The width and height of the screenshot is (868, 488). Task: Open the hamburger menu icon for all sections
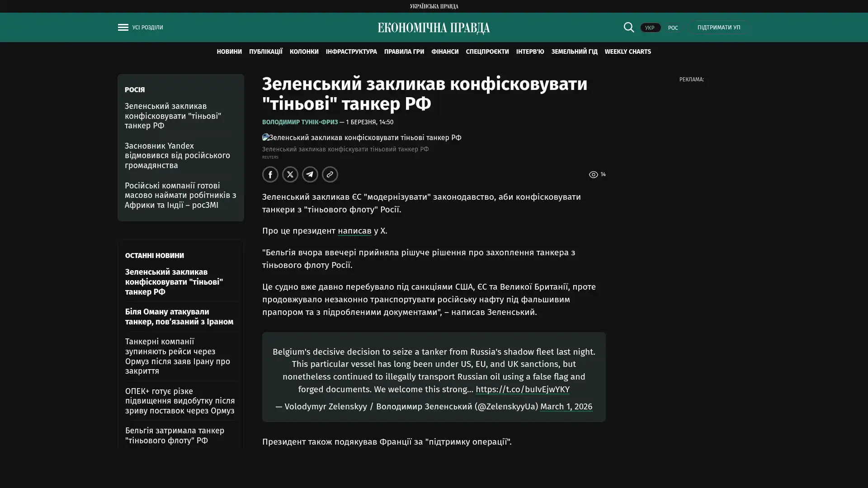point(123,28)
